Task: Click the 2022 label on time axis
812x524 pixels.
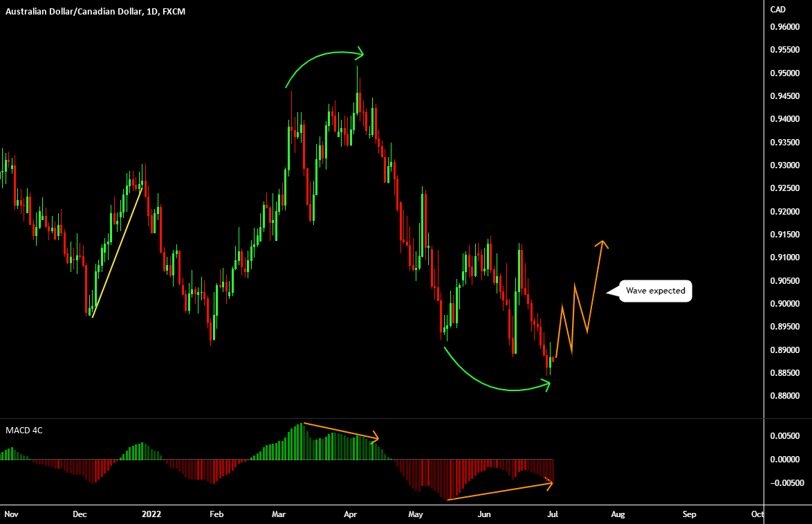Action: coord(151,514)
